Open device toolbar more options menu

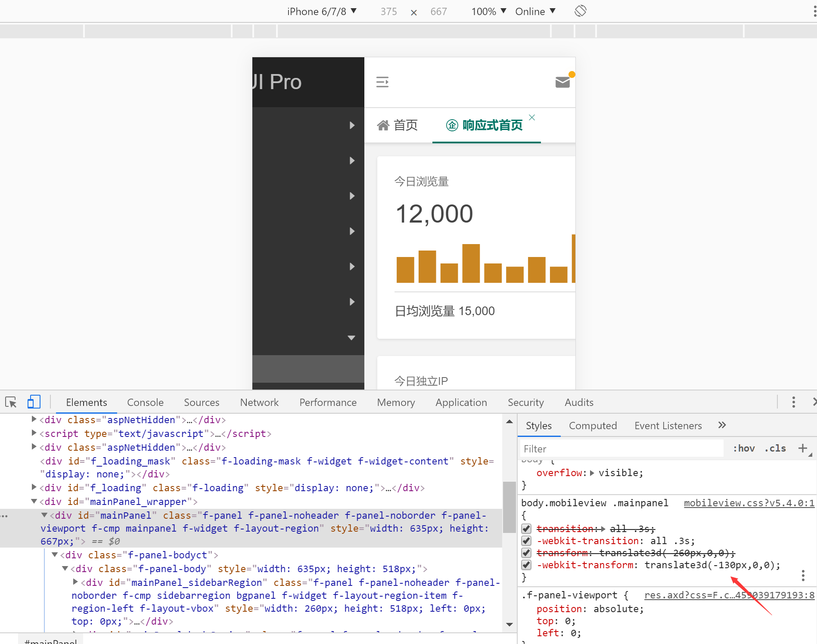pyautogui.click(x=814, y=11)
